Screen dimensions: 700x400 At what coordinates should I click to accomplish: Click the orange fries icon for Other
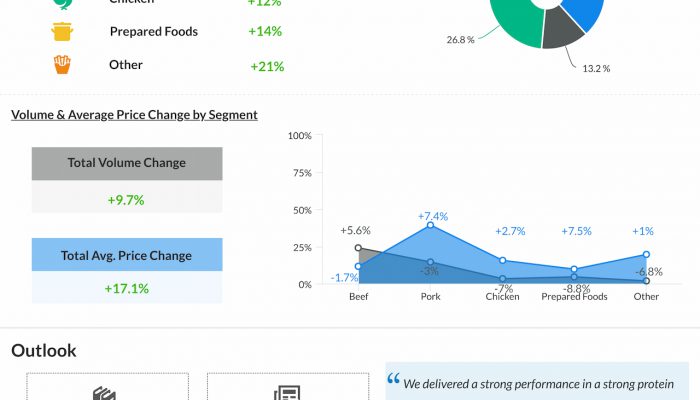63,65
